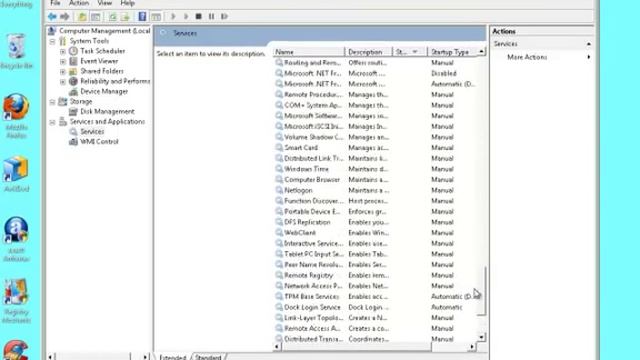The height and width of the screenshot is (360, 640).
Task: Select the Remote Registry service
Action: click(374, 276)
